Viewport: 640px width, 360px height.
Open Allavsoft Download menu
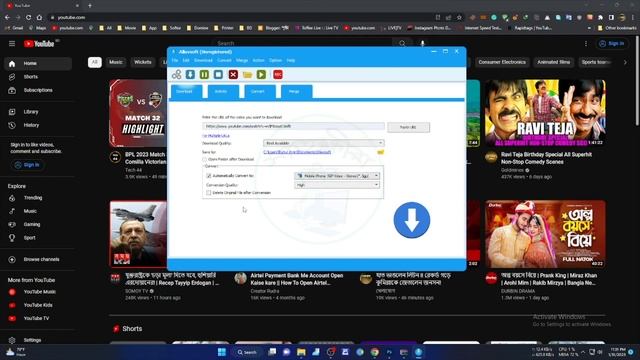[203, 60]
